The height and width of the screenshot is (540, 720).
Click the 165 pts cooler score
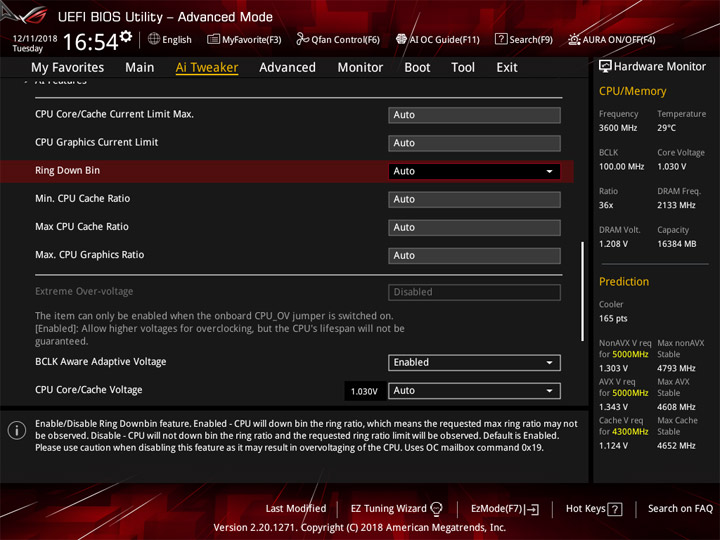(x=613, y=319)
